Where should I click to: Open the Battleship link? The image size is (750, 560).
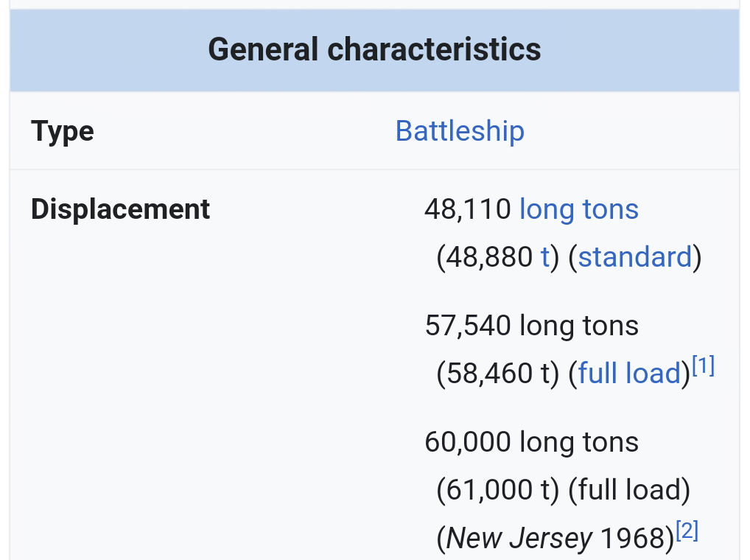[x=460, y=131]
